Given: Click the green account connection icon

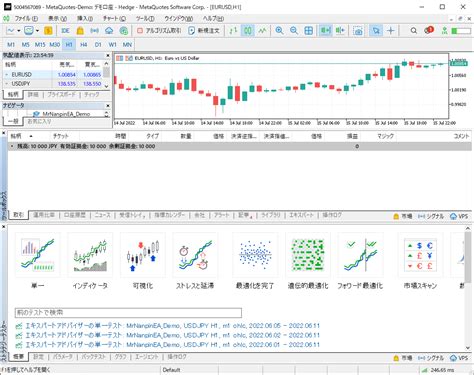Looking at the screenshot, I should point(444,31).
